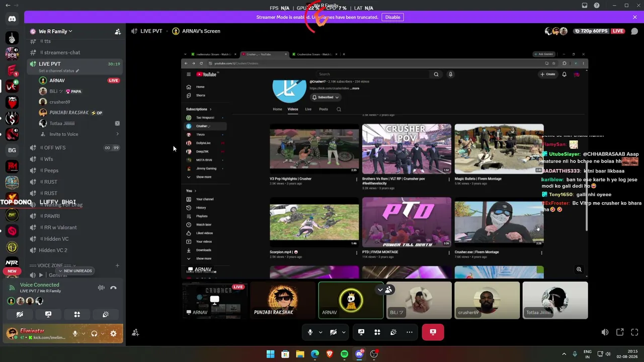Open the NTR server icon
Image resolution: width=644 pixels, height=362 pixels.
click(x=12, y=262)
